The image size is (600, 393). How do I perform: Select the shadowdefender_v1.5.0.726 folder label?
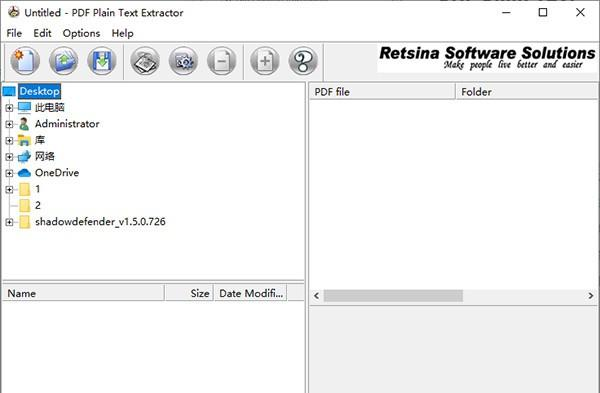(100, 222)
